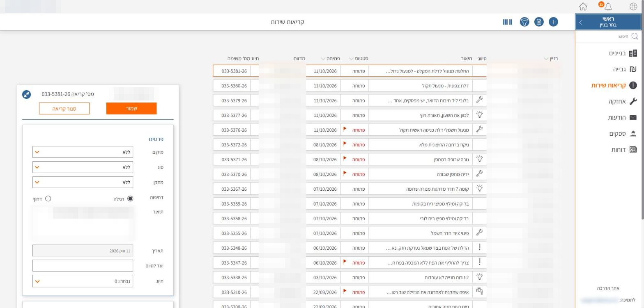This screenshot has width=644, height=308.
Task: Click the תאריך field showing 11 אוק 2026
Action: (x=83, y=251)
